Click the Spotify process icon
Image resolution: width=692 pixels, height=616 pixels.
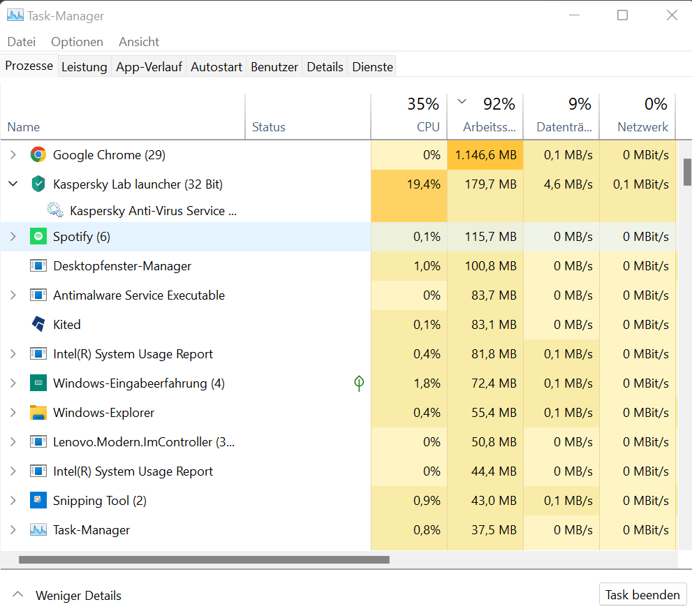(38, 237)
